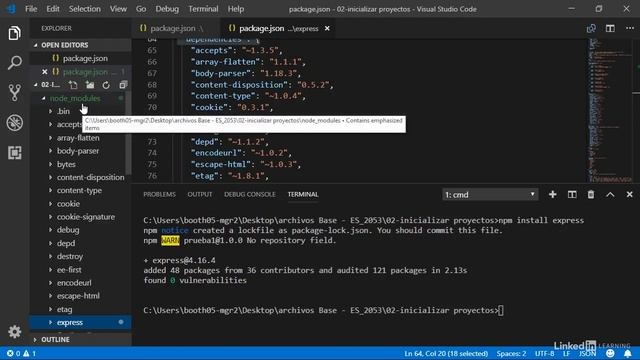The height and width of the screenshot is (360, 640).
Task: Switch to the Debug Console tab
Action: (250, 195)
